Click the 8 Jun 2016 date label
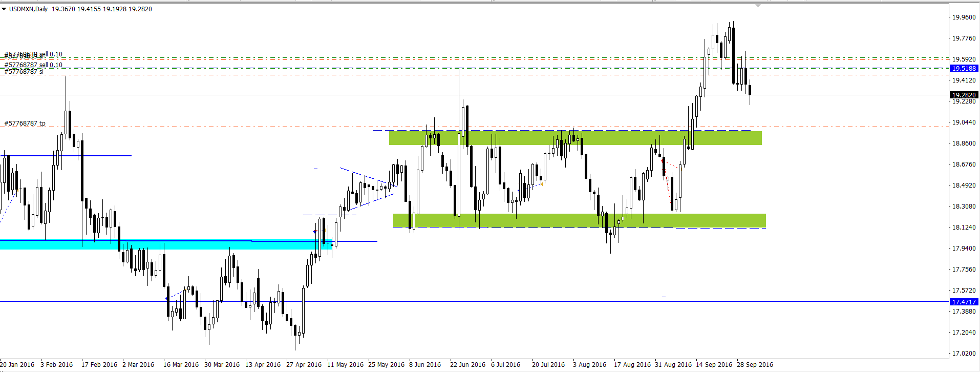 click(425, 365)
